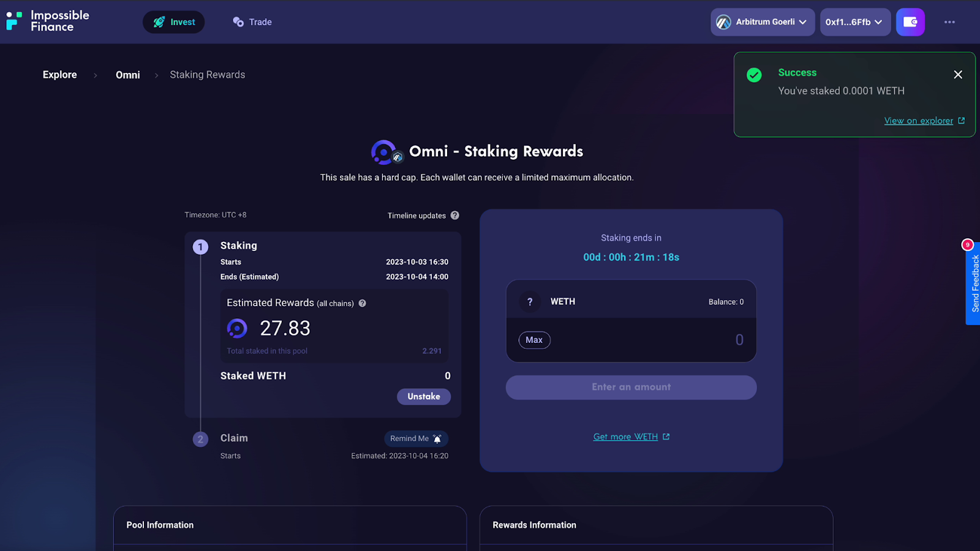
Task: Click the staking start date 2023-10-03 16:30
Action: (x=417, y=262)
